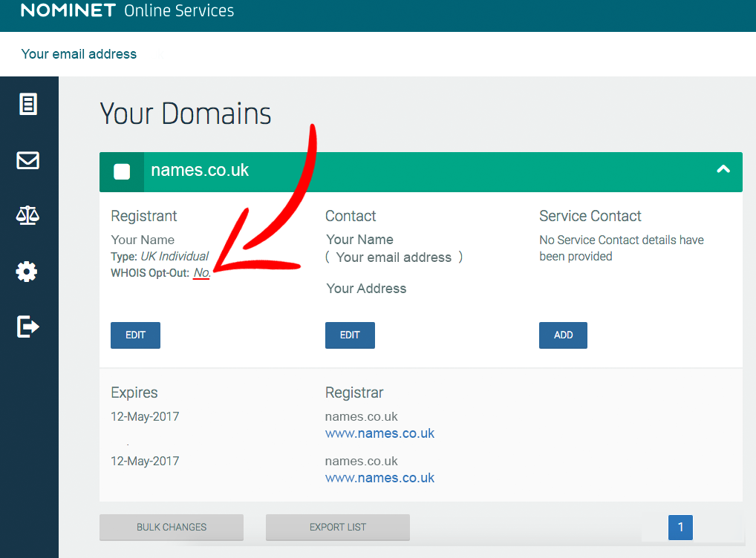Add a Service Contact
Image resolution: width=756 pixels, height=558 pixels.
pos(563,335)
